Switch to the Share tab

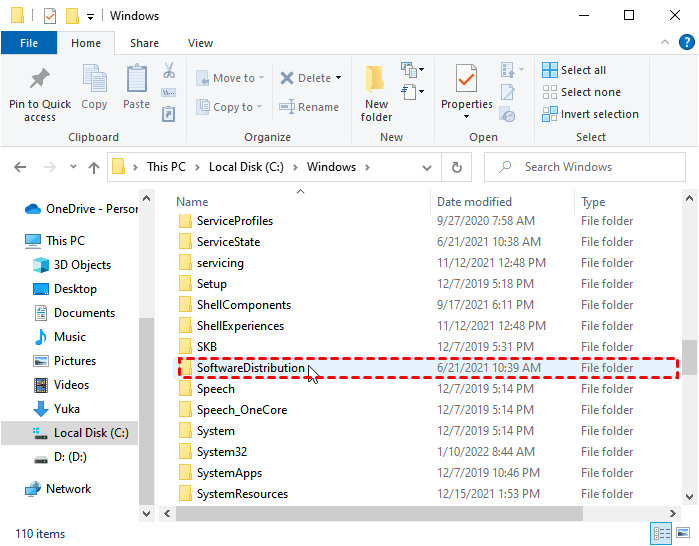[144, 43]
